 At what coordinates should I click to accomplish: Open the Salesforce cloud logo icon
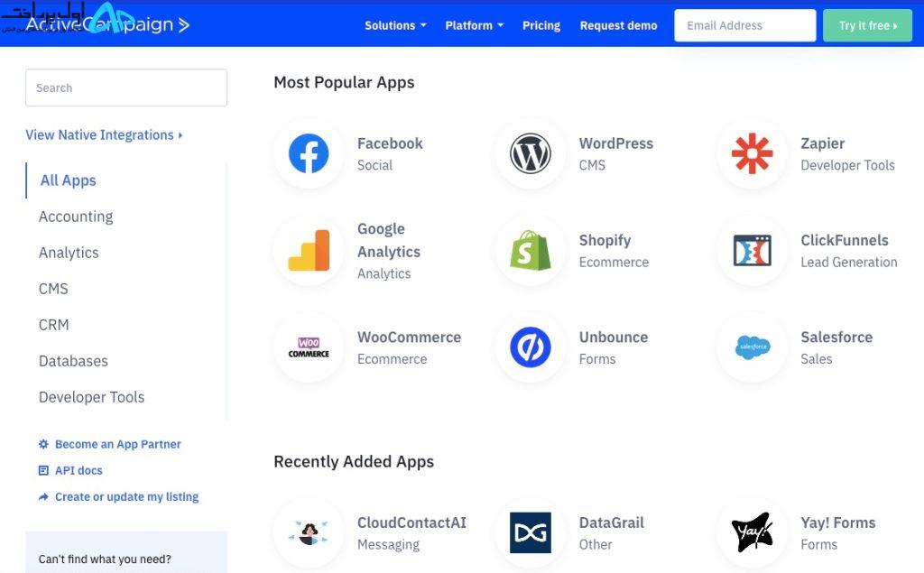753,347
